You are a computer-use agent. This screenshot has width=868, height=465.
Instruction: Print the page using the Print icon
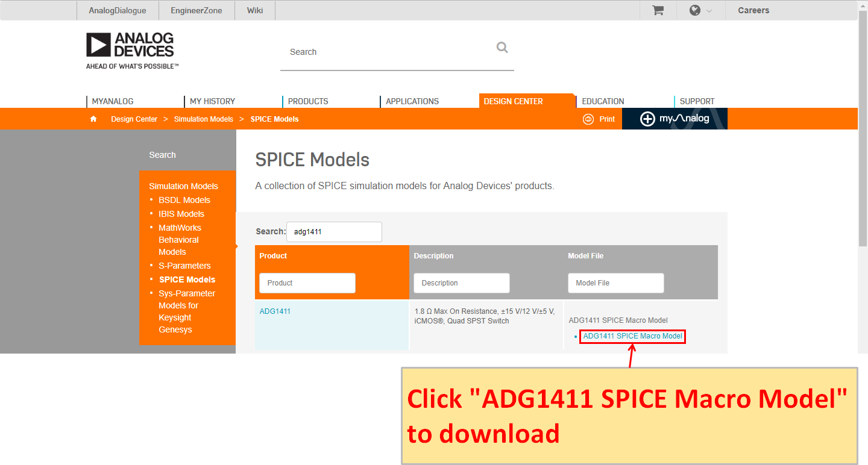588,119
